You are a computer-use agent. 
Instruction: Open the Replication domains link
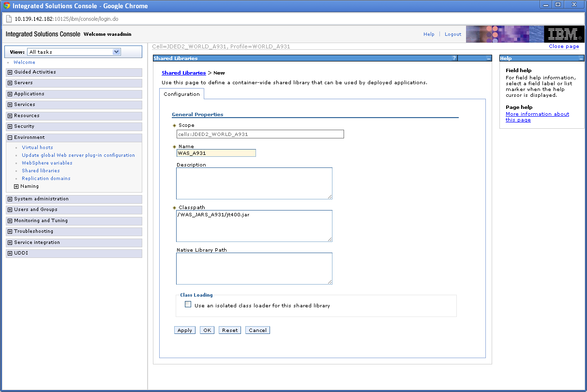pos(46,179)
